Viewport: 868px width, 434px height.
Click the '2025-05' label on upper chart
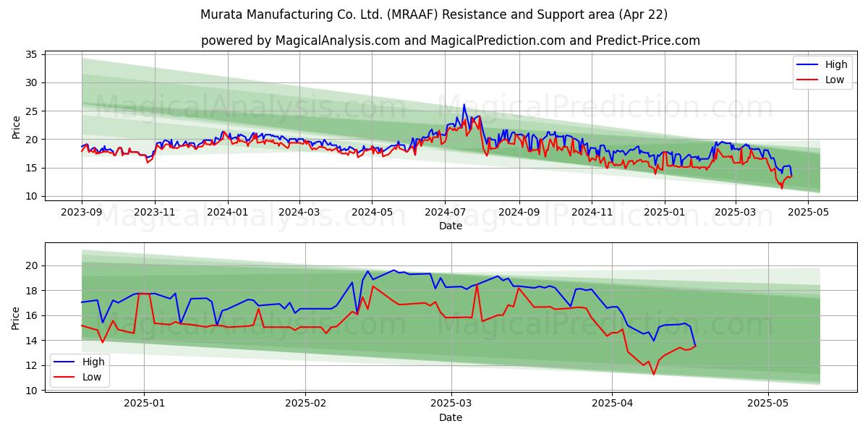pyautogui.click(x=807, y=212)
